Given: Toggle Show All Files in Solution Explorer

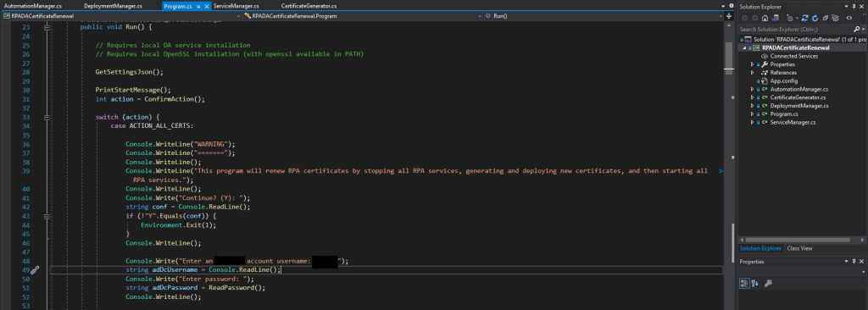Looking at the screenshot, I should click(x=835, y=18).
